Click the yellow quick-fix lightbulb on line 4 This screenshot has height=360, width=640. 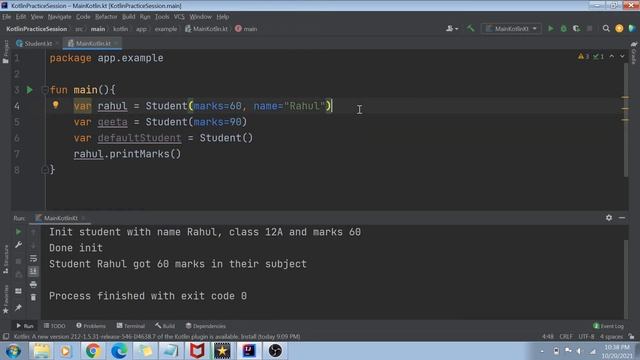coord(56,105)
